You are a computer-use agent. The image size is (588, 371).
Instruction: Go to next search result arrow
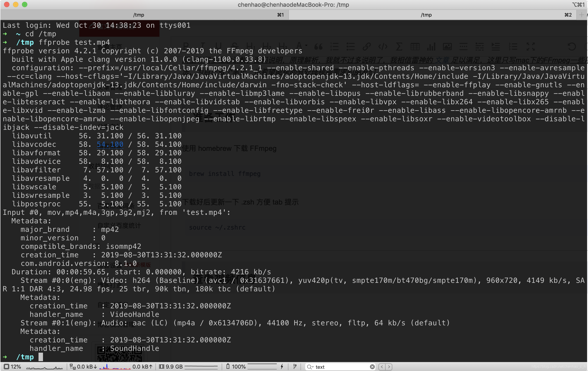(389, 367)
